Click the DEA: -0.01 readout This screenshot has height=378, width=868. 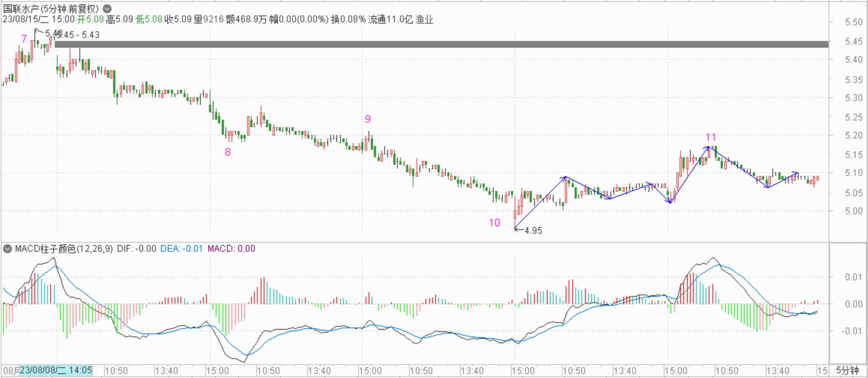(182, 248)
